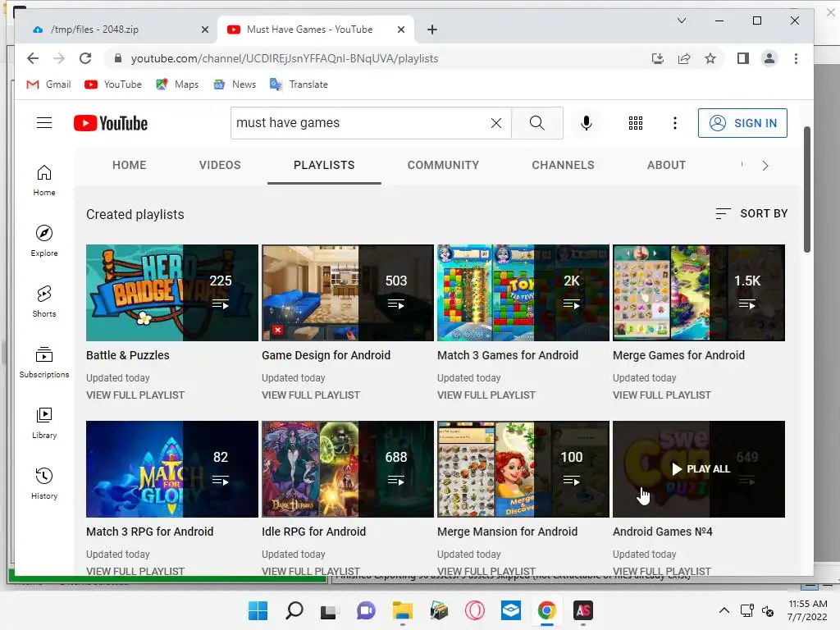Image resolution: width=840 pixels, height=630 pixels.
Task: Open Explore in the sidebar
Action: pos(44,241)
